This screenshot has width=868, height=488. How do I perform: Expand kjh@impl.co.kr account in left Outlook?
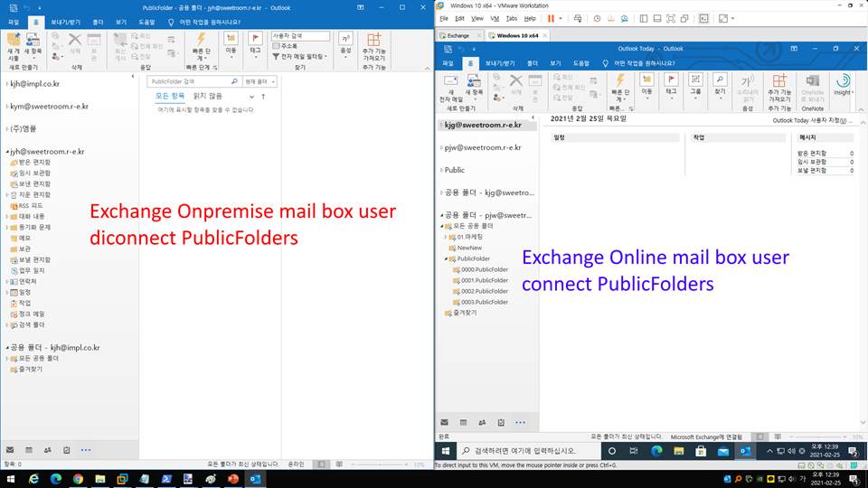(x=7, y=84)
